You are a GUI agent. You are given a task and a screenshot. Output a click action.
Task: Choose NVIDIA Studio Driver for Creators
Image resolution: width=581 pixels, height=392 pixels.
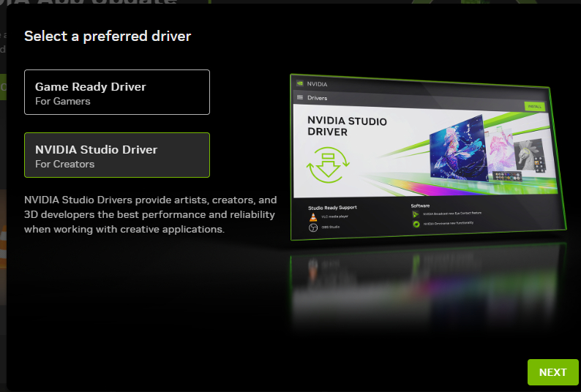pyautogui.click(x=117, y=155)
